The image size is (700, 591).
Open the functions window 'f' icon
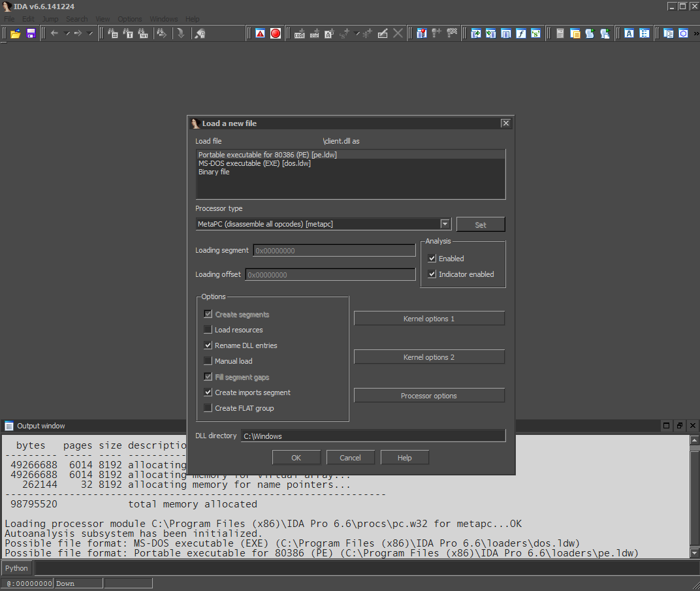click(x=521, y=33)
